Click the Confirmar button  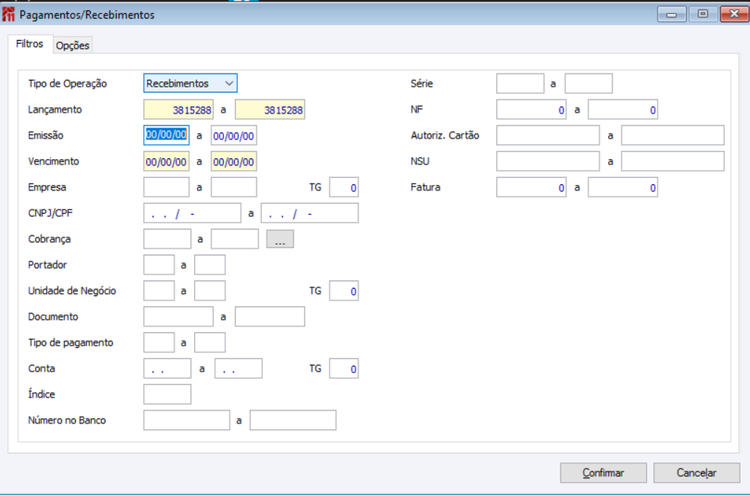603,473
